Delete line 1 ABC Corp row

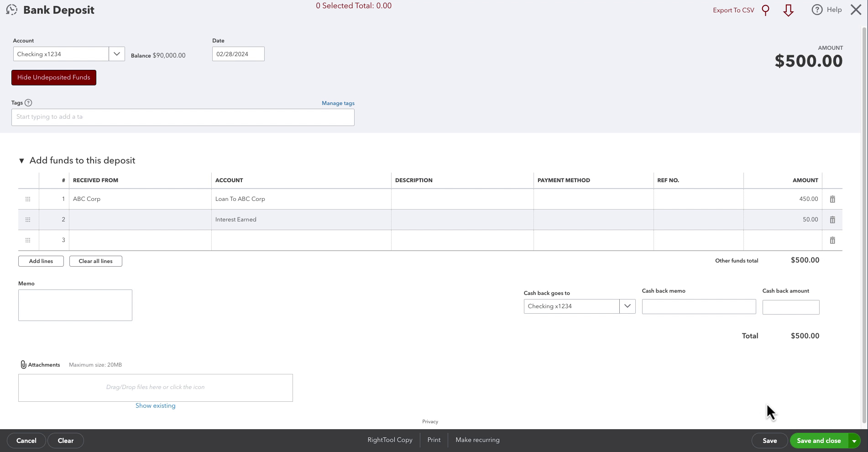tap(832, 199)
